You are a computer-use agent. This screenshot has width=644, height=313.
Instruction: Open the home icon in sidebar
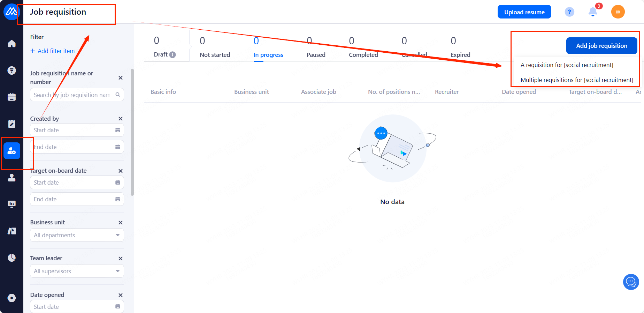point(12,44)
